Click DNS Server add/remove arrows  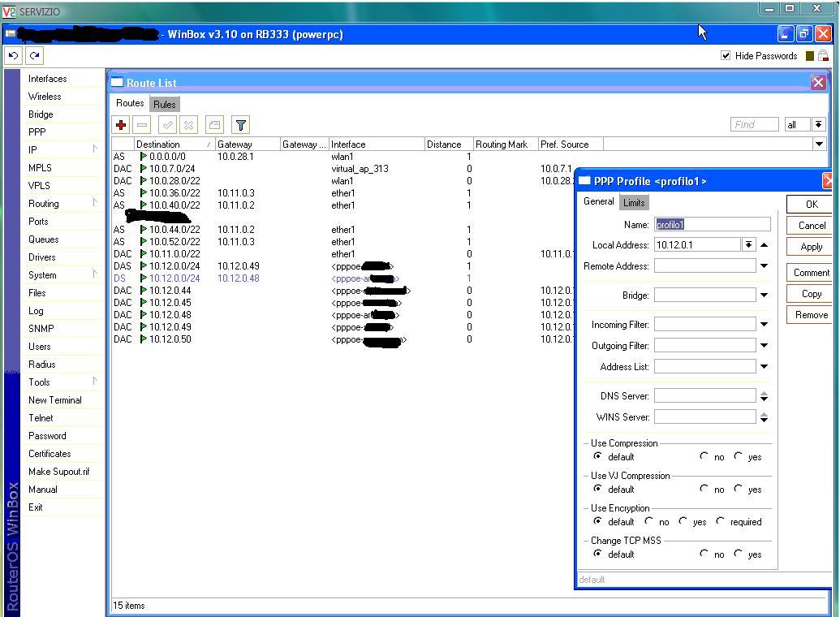point(765,396)
